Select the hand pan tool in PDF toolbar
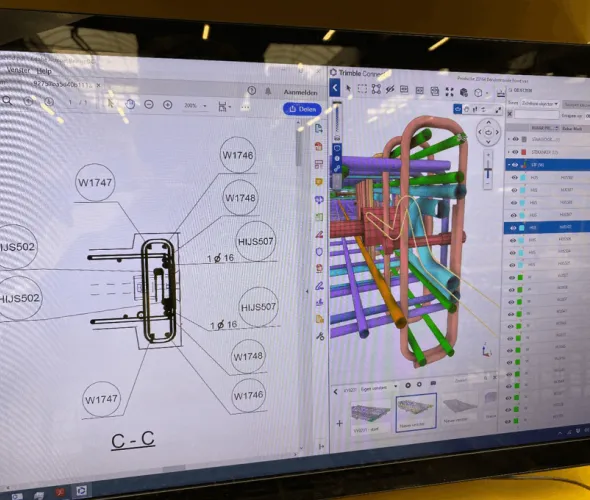Viewport: 590px width, 500px height. pyautogui.click(x=130, y=104)
